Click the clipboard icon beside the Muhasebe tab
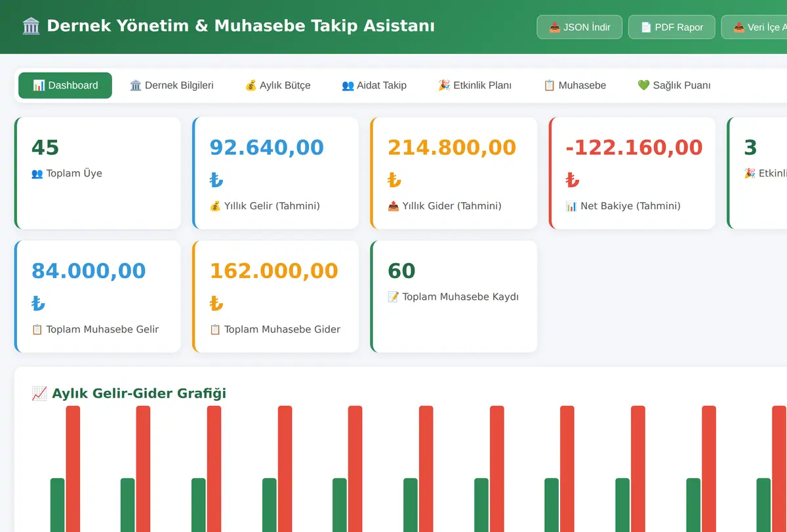The width and height of the screenshot is (787, 532). tap(550, 85)
